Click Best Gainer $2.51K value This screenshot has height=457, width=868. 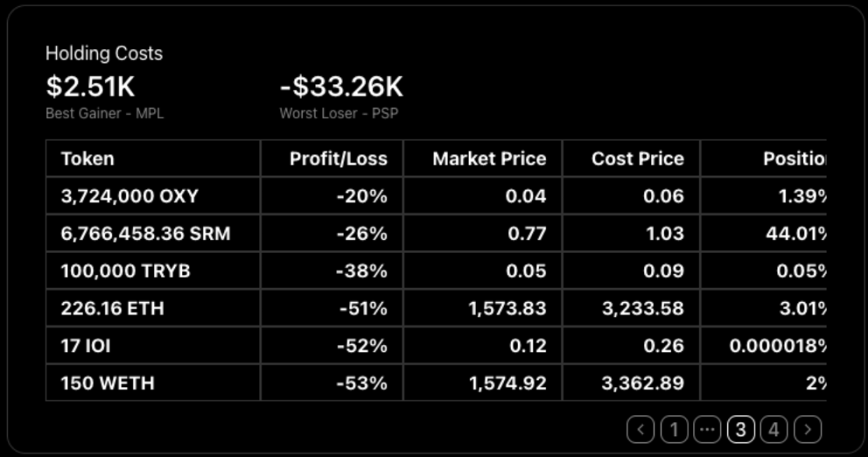(x=90, y=87)
